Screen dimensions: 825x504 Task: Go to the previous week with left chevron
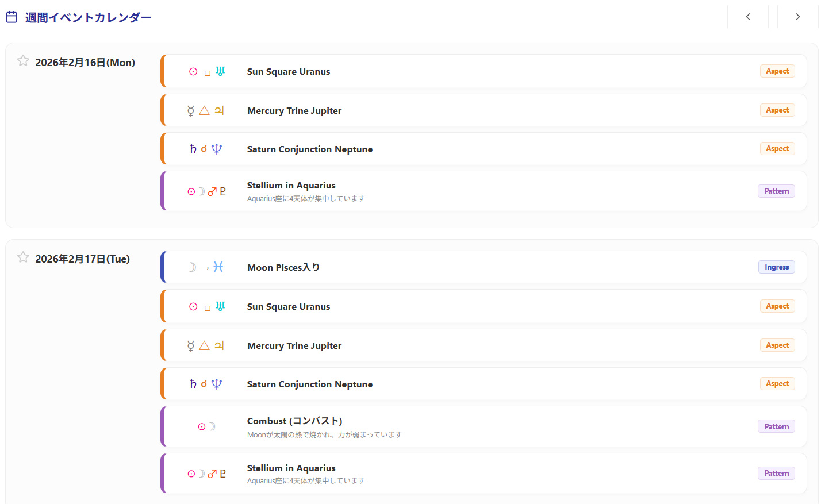pyautogui.click(x=747, y=17)
